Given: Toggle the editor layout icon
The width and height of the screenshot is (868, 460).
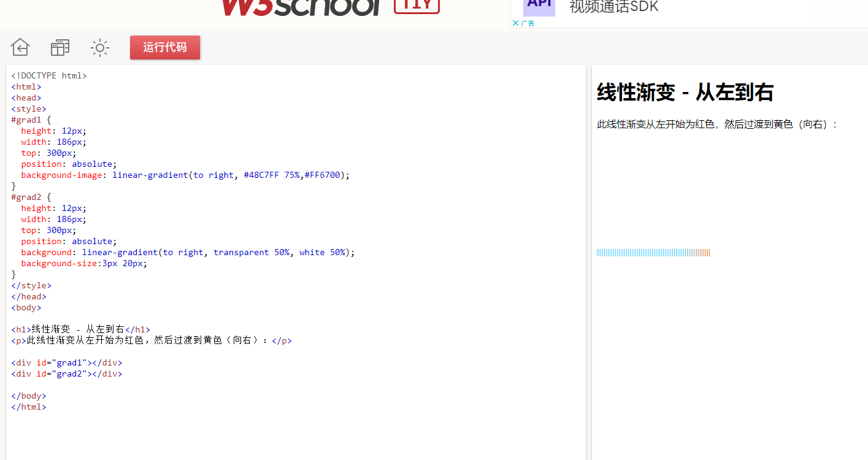Looking at the screenshot, I should coord(60,47).
